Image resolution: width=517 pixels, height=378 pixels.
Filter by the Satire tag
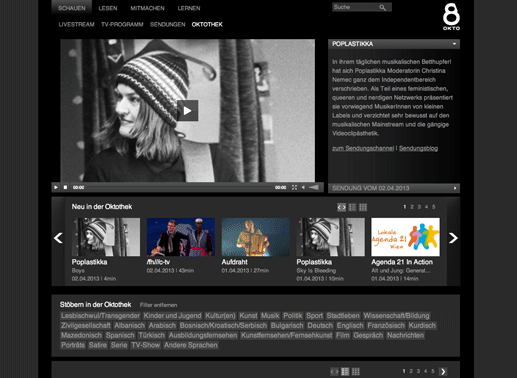(98, 345)
